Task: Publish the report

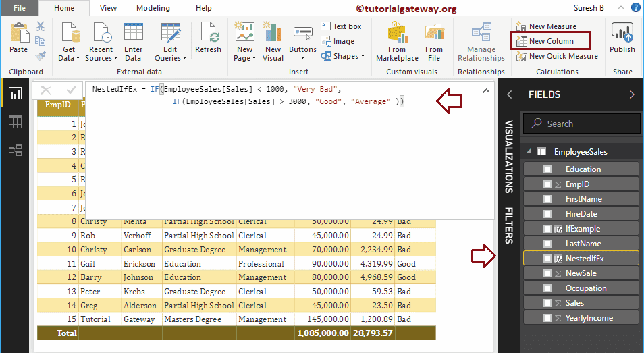Action: (622, 38)
